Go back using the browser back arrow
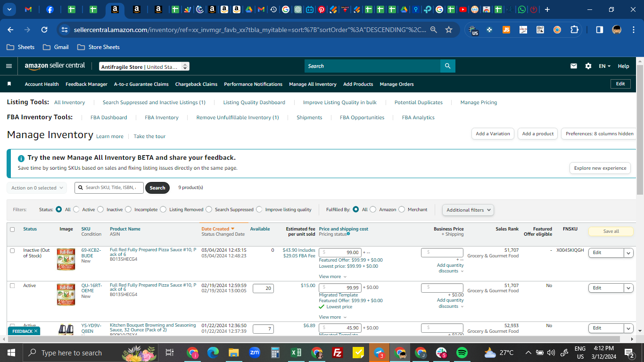The height and width of the screenshot is (362, 644). pos(10,30)
